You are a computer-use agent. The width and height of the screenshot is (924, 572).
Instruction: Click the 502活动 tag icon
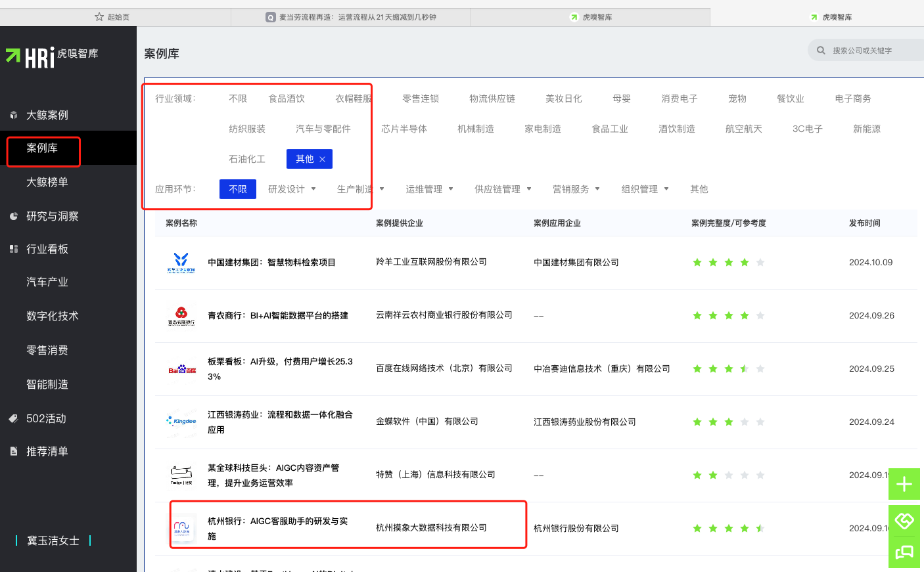pos(14,418)
